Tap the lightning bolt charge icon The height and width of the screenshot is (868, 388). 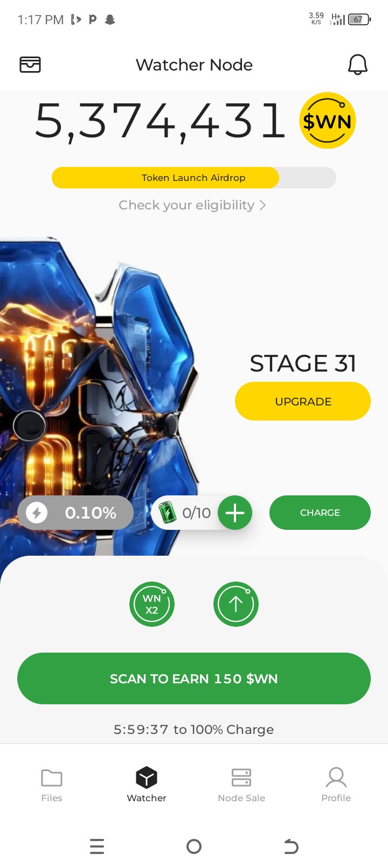[x=37, y=513]
